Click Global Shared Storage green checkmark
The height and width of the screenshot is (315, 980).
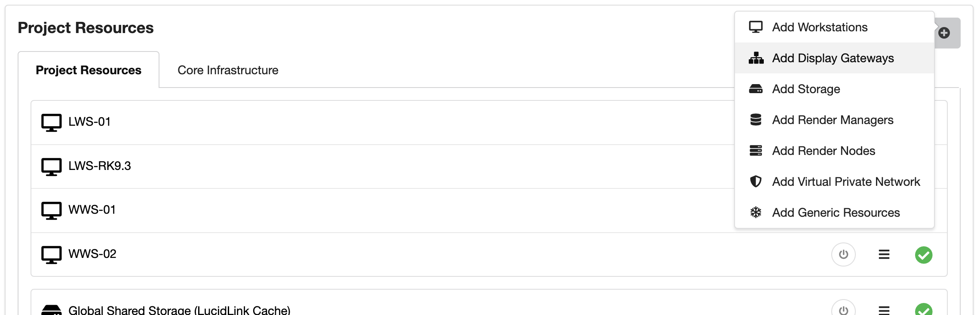pos(923,309)
